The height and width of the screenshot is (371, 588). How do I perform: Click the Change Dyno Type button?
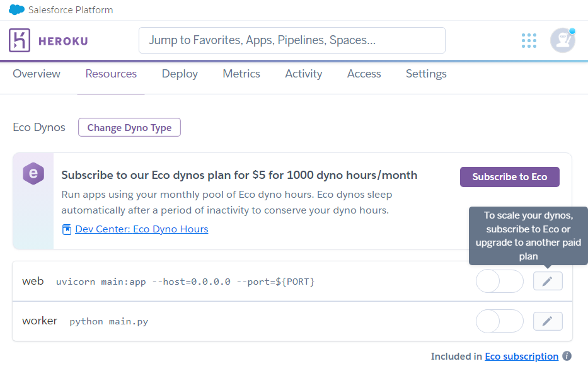tap(129, 127)
